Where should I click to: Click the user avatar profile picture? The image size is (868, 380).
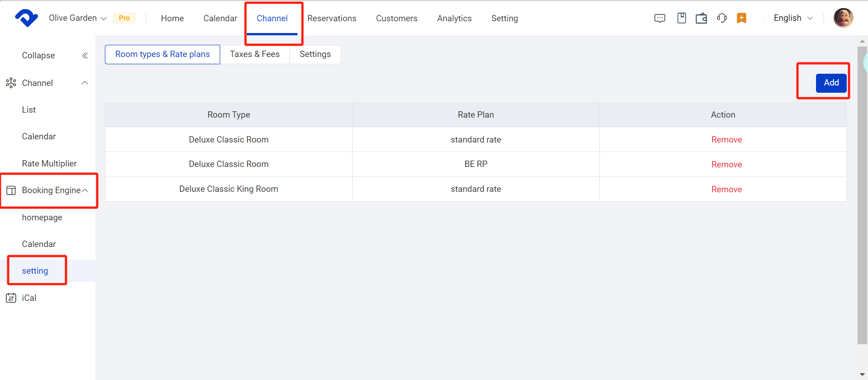tap(843, 18)
